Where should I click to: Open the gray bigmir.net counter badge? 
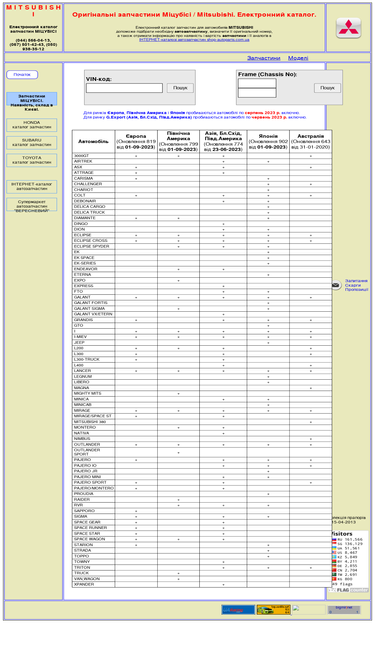pos(344,610)
